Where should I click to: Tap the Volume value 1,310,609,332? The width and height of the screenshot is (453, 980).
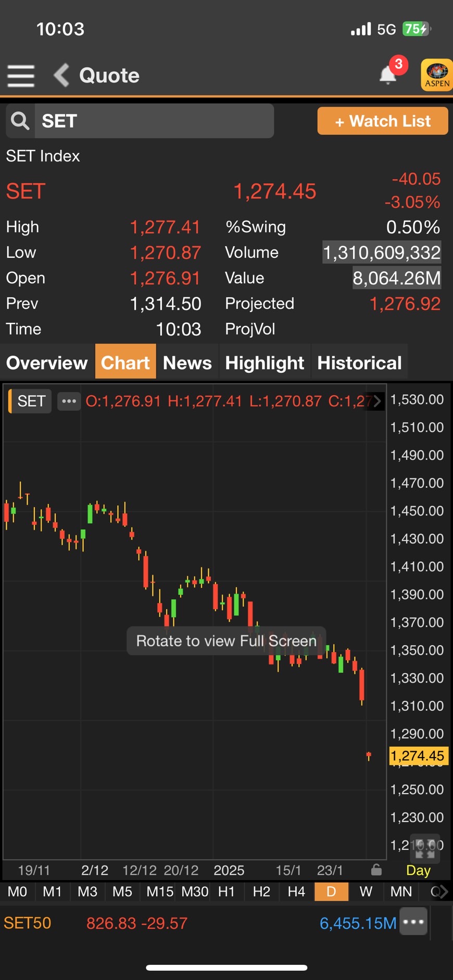tap(382, 253)
